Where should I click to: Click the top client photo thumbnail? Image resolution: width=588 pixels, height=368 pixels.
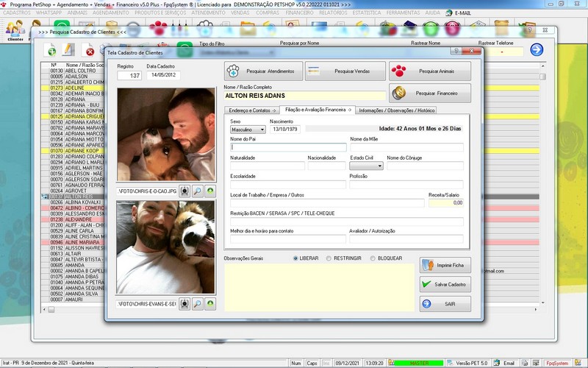pyautogui.click(x=166, y=135)
